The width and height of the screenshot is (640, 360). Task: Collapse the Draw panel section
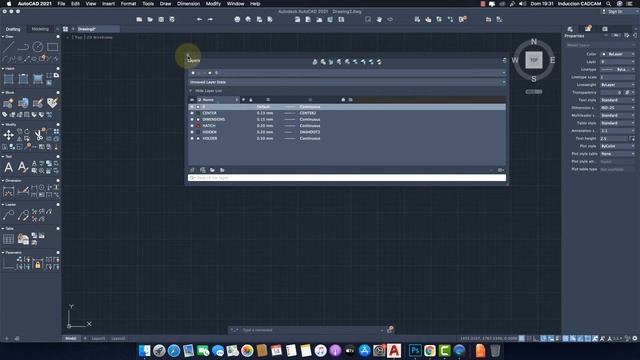coord(3,37)
